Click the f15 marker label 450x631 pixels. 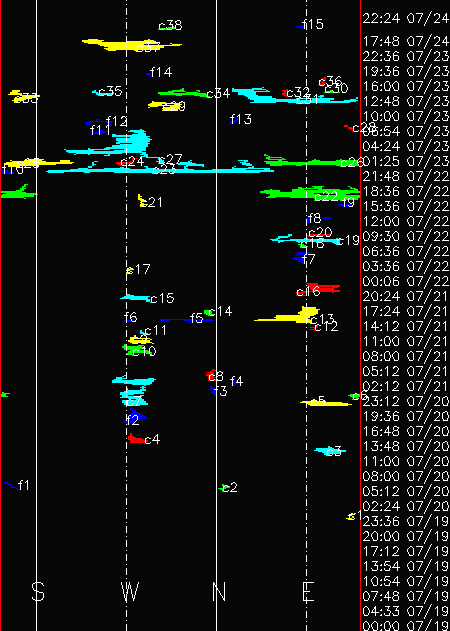(313, 24)
